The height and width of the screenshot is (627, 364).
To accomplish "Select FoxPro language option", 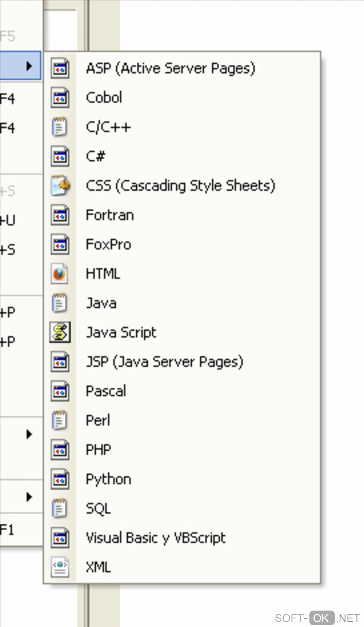I will (108, 245).
